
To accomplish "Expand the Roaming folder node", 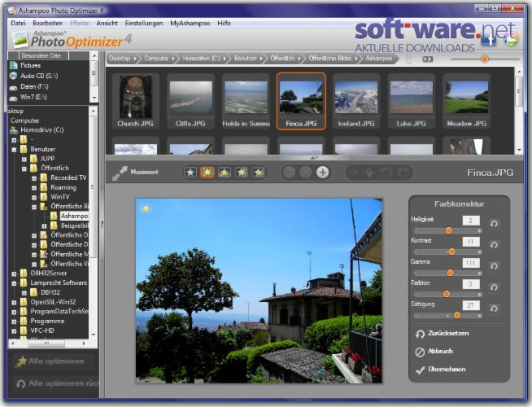I will [34, 187].
